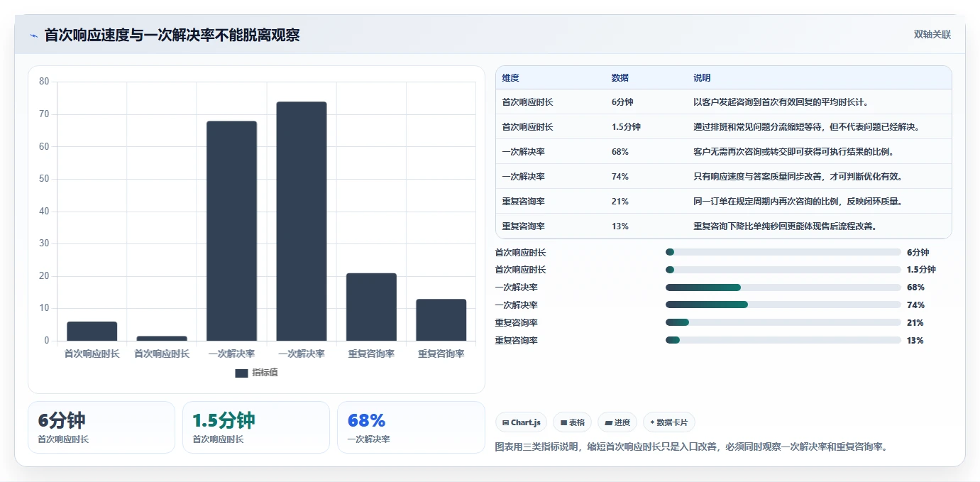Click the 数据 column header

pyautogui.click(x=620, y=78)
